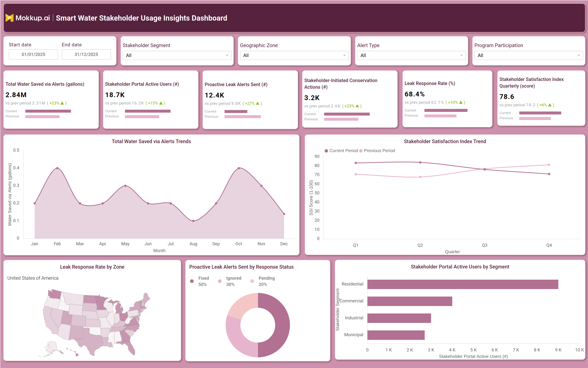Click the green up-arrow in Total Water Saved card
The width and height of the screenshot is (588, 368).
tap(62, 103)
